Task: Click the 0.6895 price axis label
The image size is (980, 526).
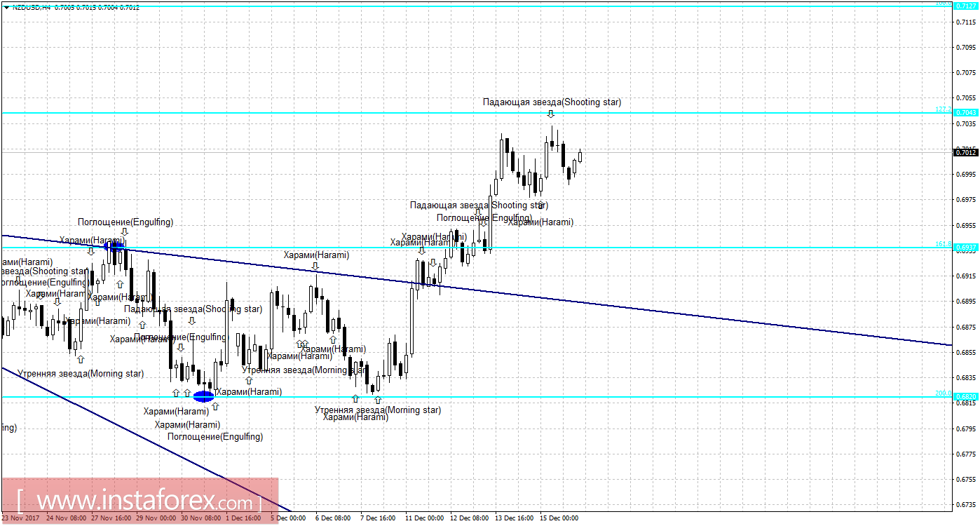Action: [x=966, y=302]
